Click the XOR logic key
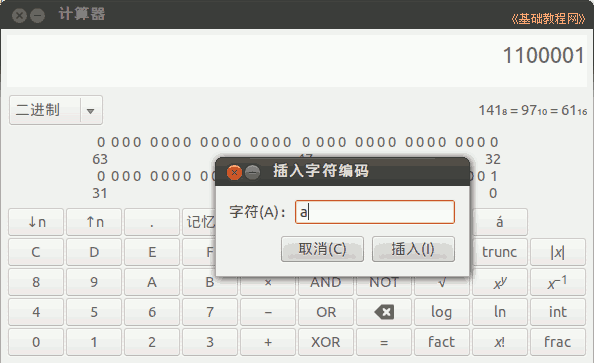 pyautogui.click(x=326, y=342)
